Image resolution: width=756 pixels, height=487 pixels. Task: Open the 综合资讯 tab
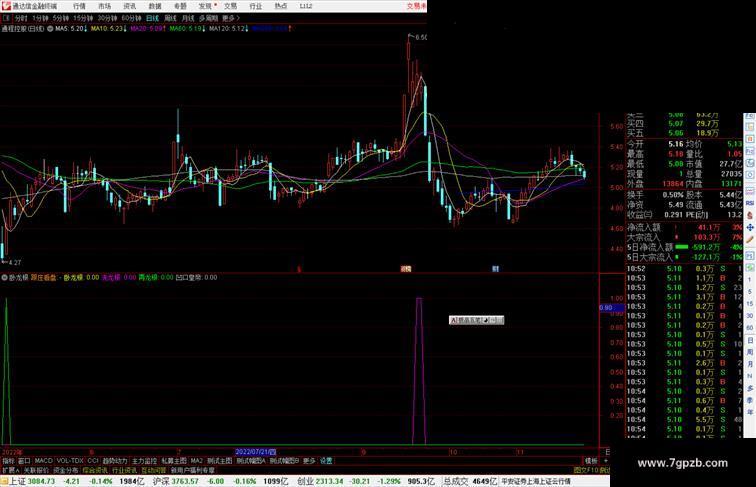pyautogui.click(x=95, y=470)
